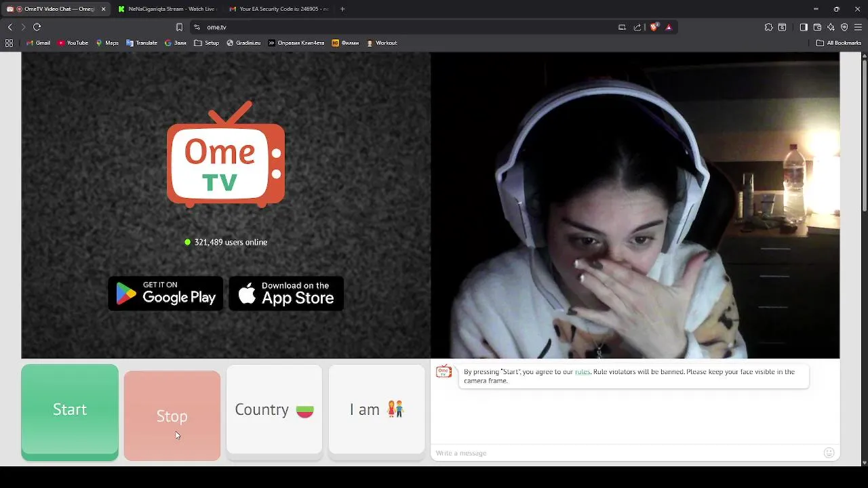868x488 pixels.
Task: Open Brave Wallet icon
Action: pos(817,27)
